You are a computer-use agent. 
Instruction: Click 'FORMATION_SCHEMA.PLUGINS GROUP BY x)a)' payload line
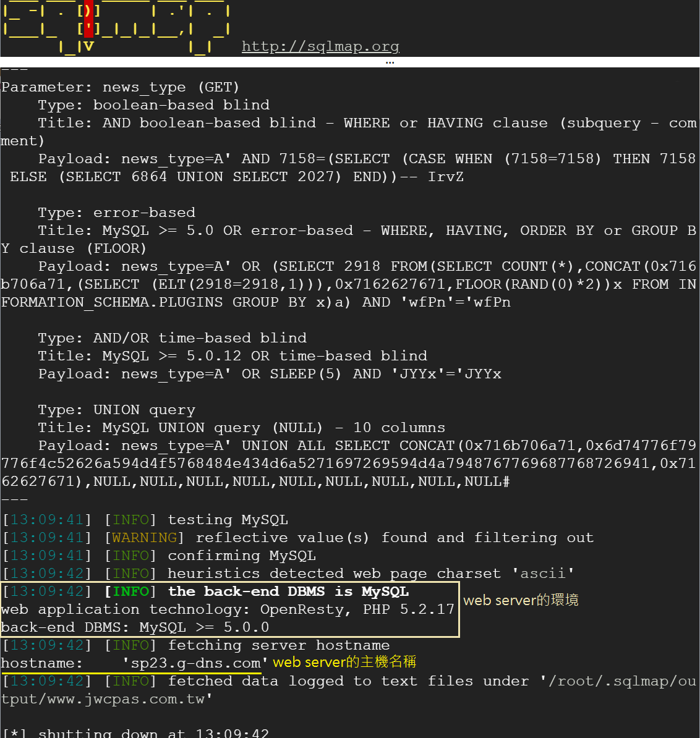pyautogui.click(x=255, y=302)
